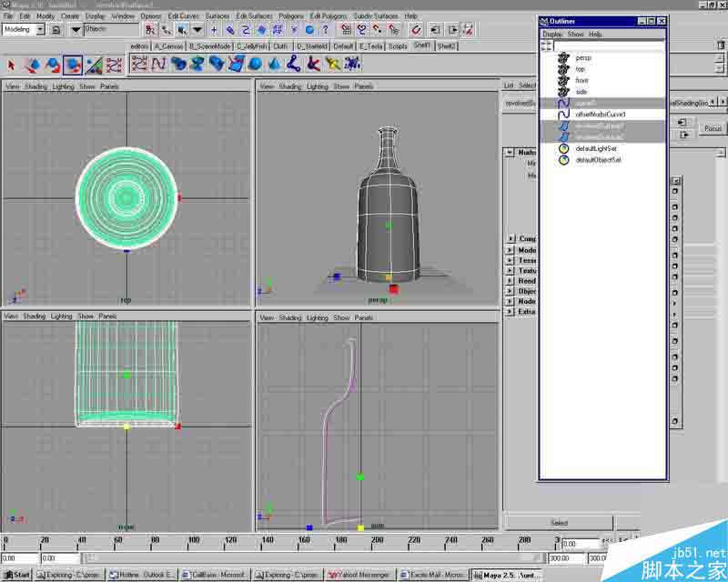This screenshot has width=728, height=582.
Task: Switch to the Hotline Outlook Express taskbar button
Action: tap(142, 575)
